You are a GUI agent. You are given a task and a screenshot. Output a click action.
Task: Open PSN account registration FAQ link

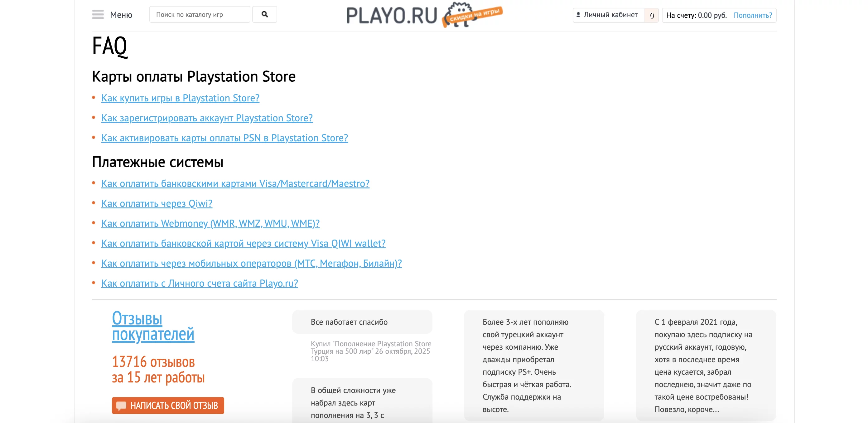(x=207, y=118)
